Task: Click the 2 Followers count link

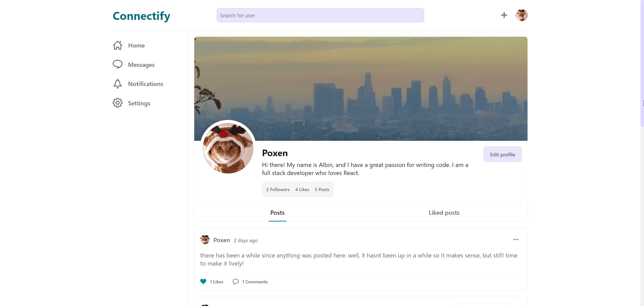Action: (x=278, y=189)
